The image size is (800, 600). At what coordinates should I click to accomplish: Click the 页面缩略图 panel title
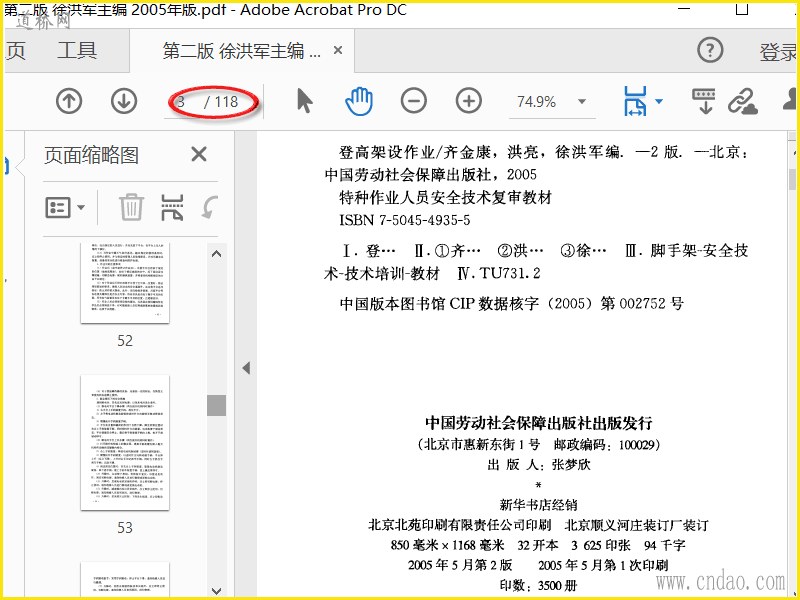pyautogui.click(x=91, y=155)
